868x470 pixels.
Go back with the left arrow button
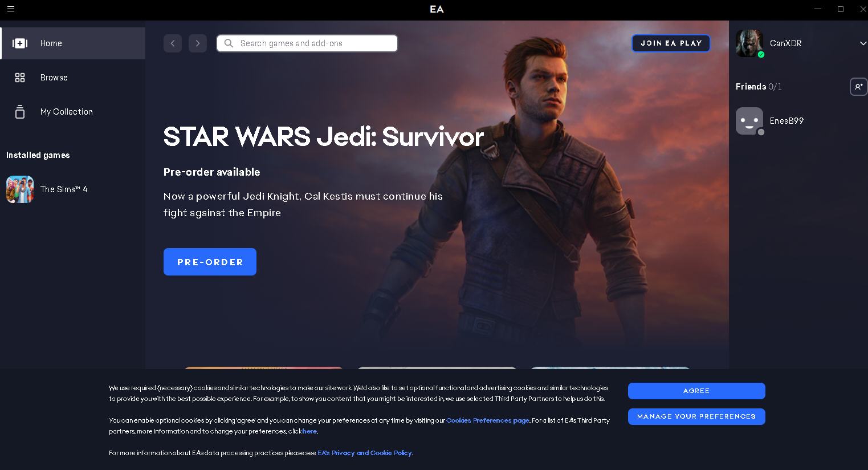pos(173,43)
